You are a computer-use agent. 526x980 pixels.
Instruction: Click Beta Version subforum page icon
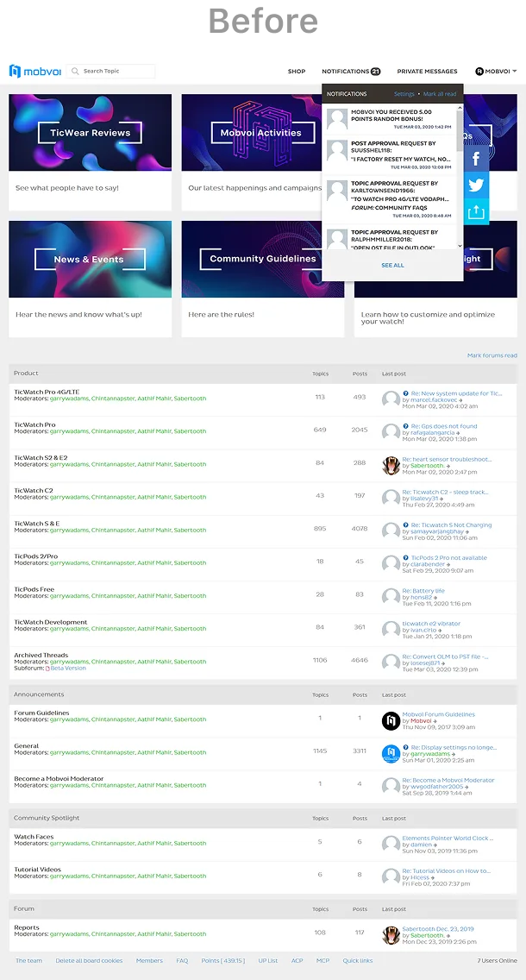47,668
